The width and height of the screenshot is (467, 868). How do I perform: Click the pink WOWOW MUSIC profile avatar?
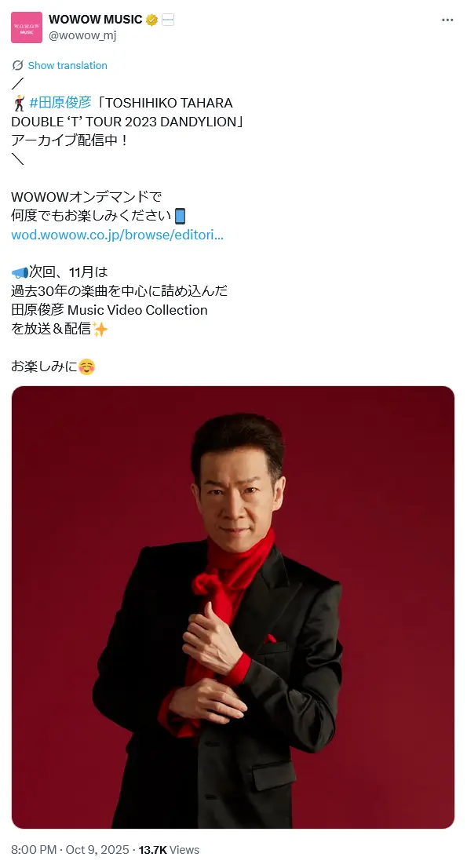[27, 27]
